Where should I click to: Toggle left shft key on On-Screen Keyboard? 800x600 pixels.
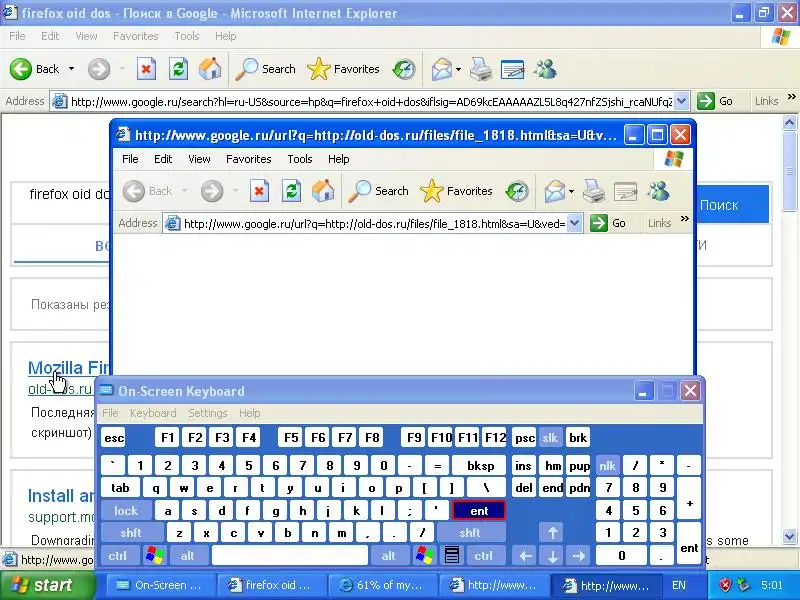[131, 533]
